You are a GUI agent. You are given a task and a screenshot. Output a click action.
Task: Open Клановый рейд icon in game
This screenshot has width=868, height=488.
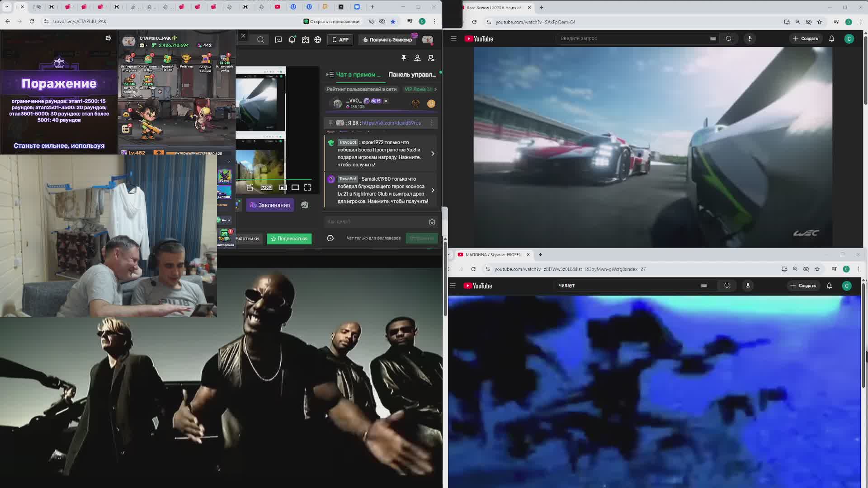tap(224, 62)
